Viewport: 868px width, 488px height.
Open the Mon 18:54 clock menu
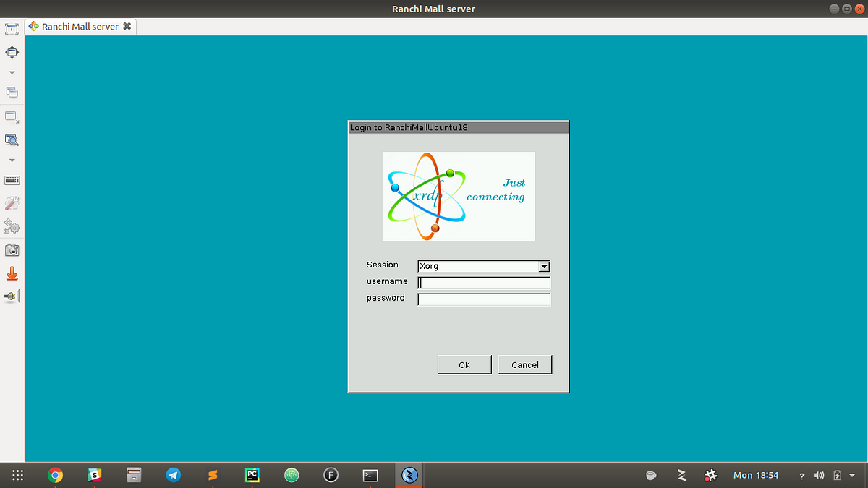click(x=756, y=475)
